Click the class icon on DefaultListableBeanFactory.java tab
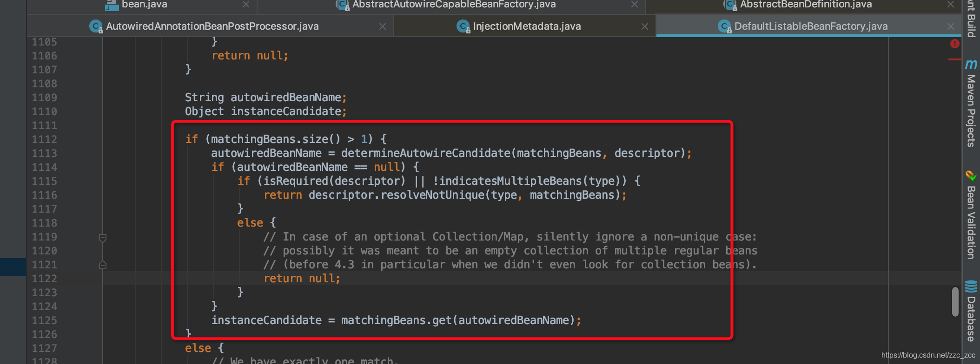This screenshot has height=364, width=980. point(724,26)
